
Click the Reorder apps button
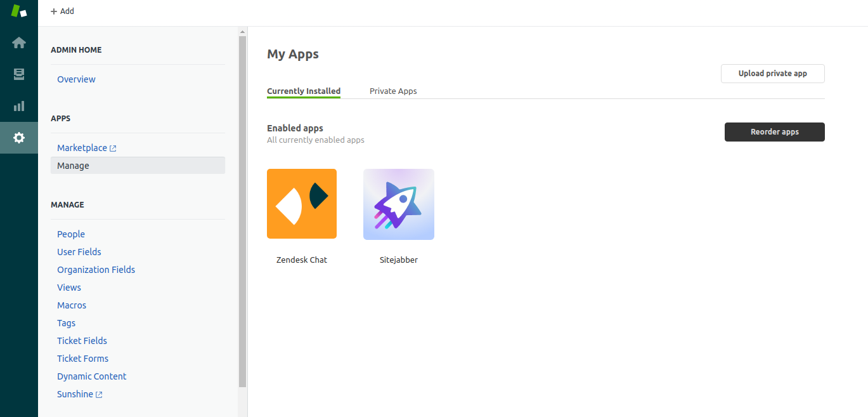(x=774, y=132)
